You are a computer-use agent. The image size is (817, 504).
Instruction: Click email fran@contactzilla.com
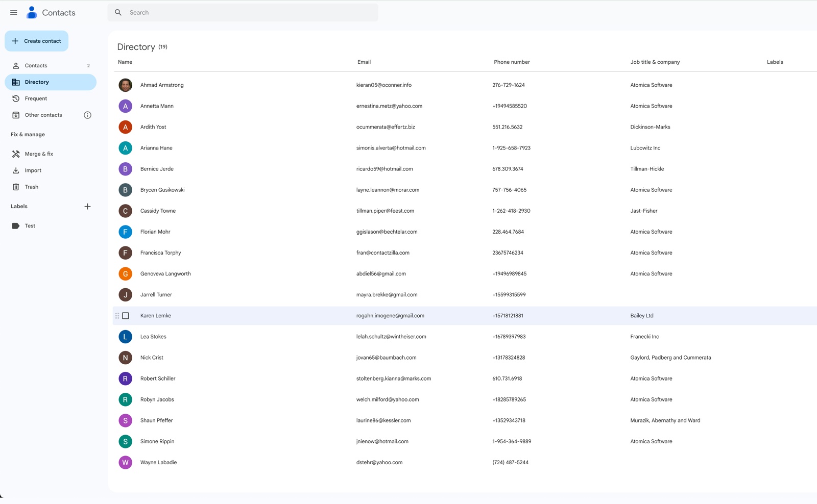point(383,253)
